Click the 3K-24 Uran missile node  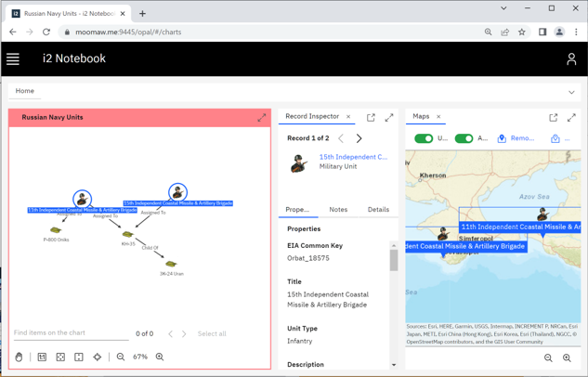(171, 264)
